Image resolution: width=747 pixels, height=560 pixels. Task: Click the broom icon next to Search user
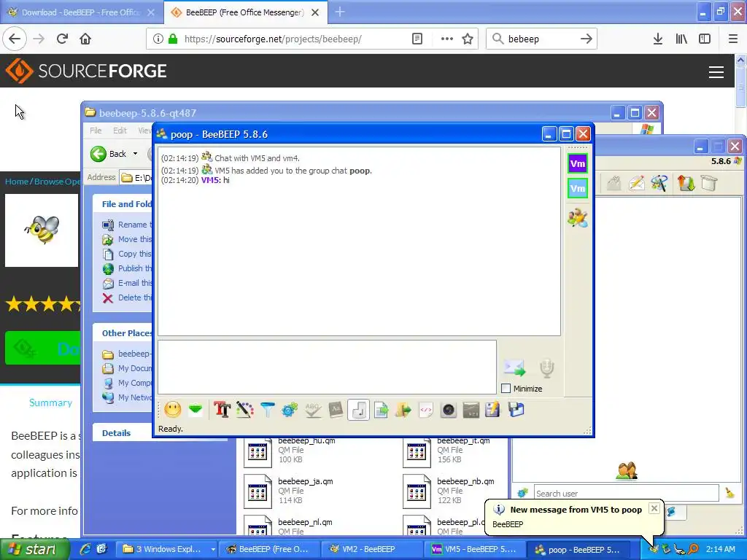click(x=729, y=493)
